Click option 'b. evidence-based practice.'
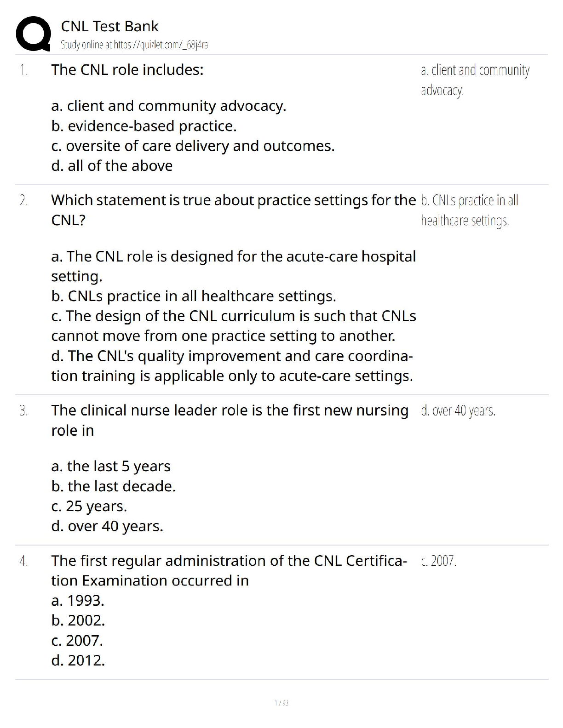This screenshot has height=728, width=563. [x=144, y=126]
